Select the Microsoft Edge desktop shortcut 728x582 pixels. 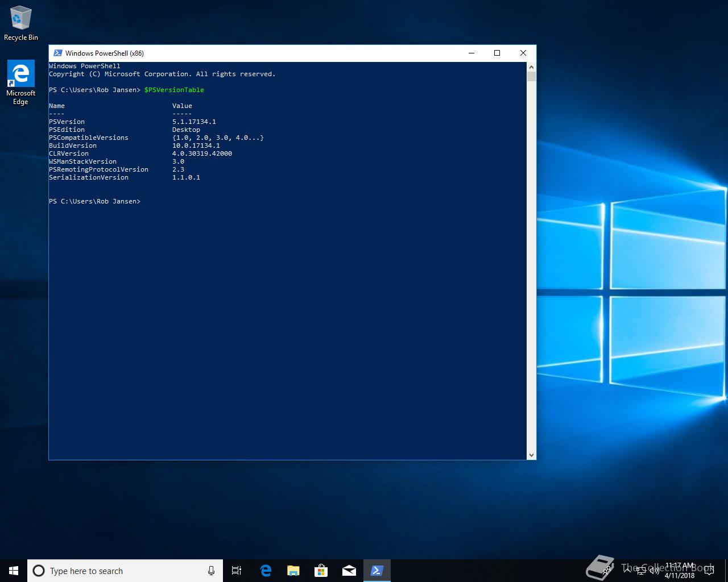pos(20,83)
